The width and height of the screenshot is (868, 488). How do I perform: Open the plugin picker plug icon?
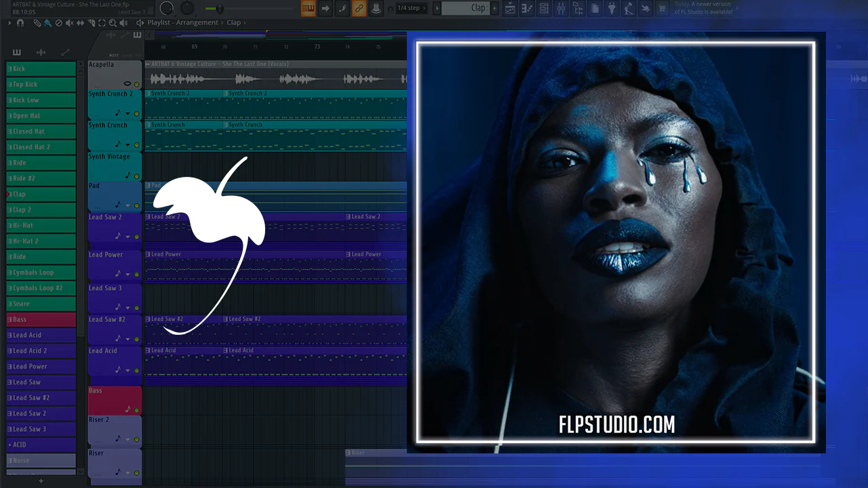pyautogui.click(x=612, y=8)
